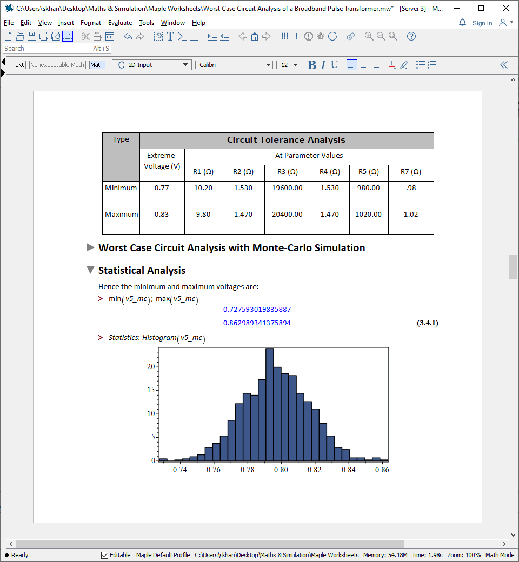Click the help question mark icon
Screen dimensions: 519x562
point(411,37)
